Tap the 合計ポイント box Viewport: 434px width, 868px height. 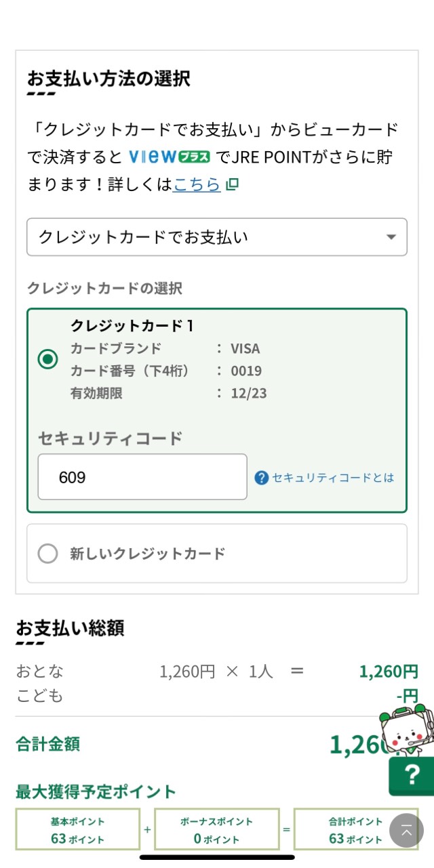point(356,829)
